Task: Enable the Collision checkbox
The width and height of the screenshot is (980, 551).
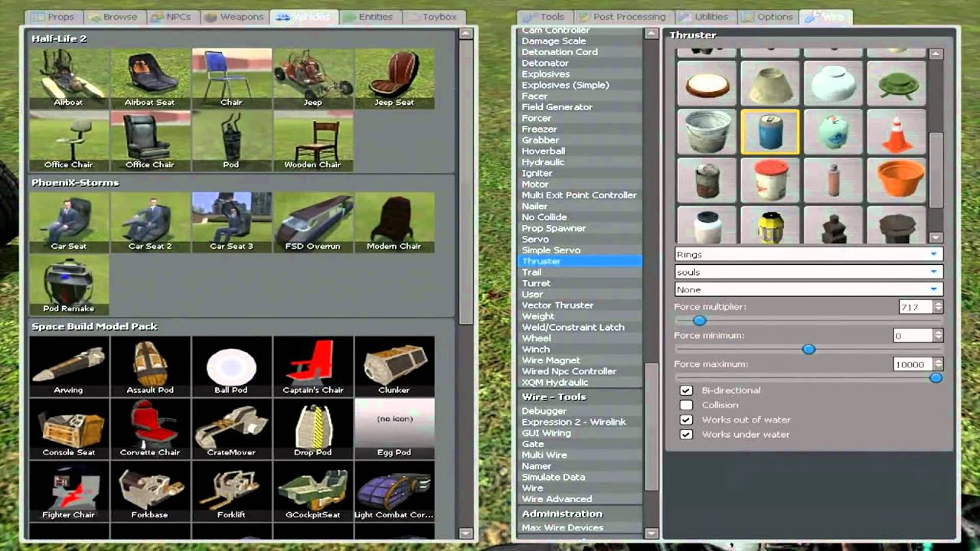Action: click(686, 405)
